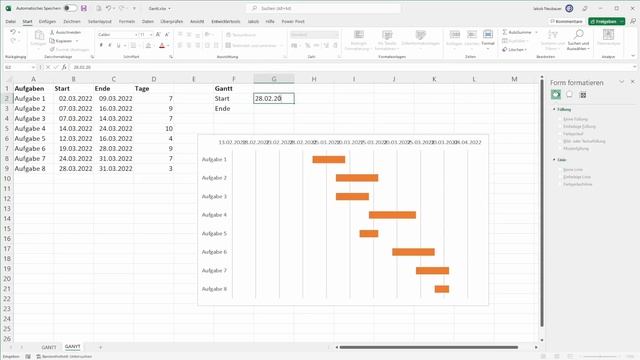
Task: Open the Effekte pentagon tab in format pane
Action: point(569,95)
